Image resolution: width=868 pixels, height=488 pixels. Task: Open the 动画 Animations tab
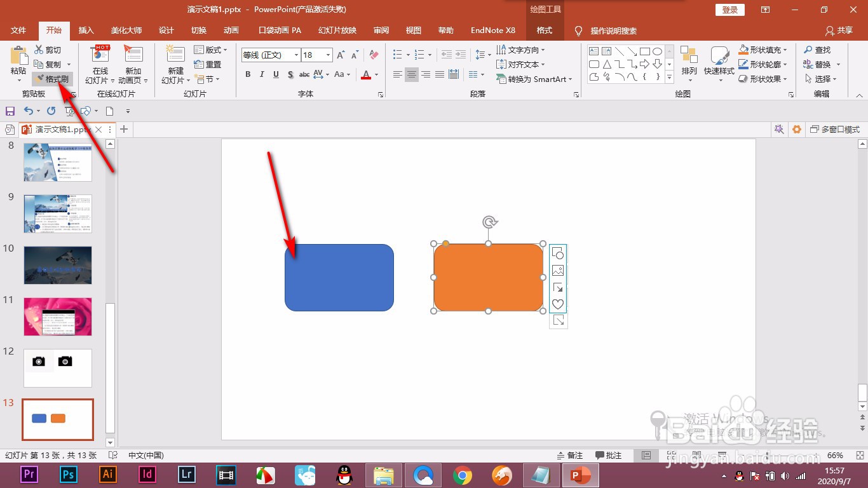click(x=231, y=30)
